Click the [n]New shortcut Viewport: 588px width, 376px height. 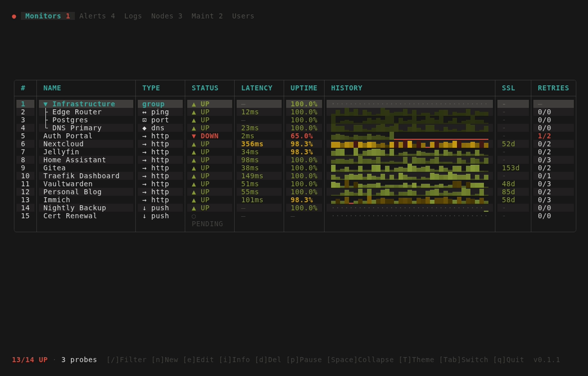pyautogui.click(x=164, y=360)
